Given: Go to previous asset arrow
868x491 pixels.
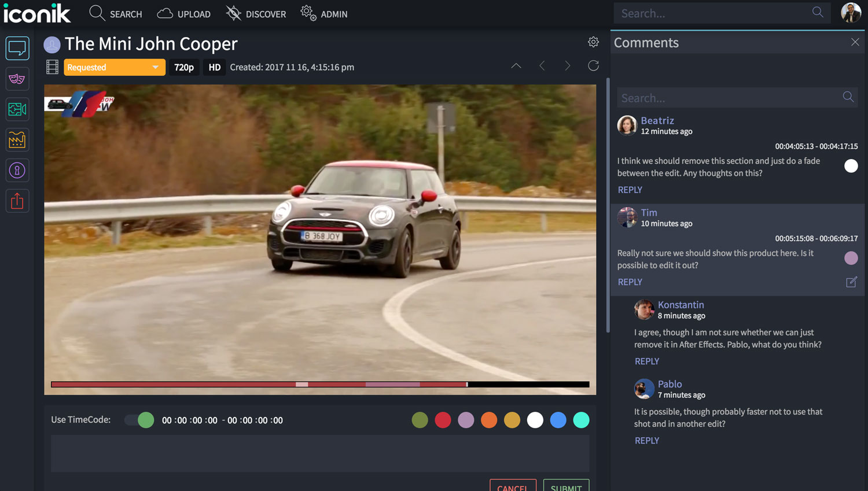Looking at the screenshot, I should click(x=542, y=66).
